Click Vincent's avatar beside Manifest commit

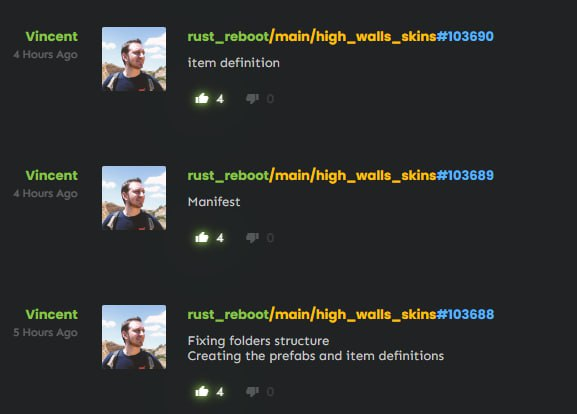click(134, 198)
